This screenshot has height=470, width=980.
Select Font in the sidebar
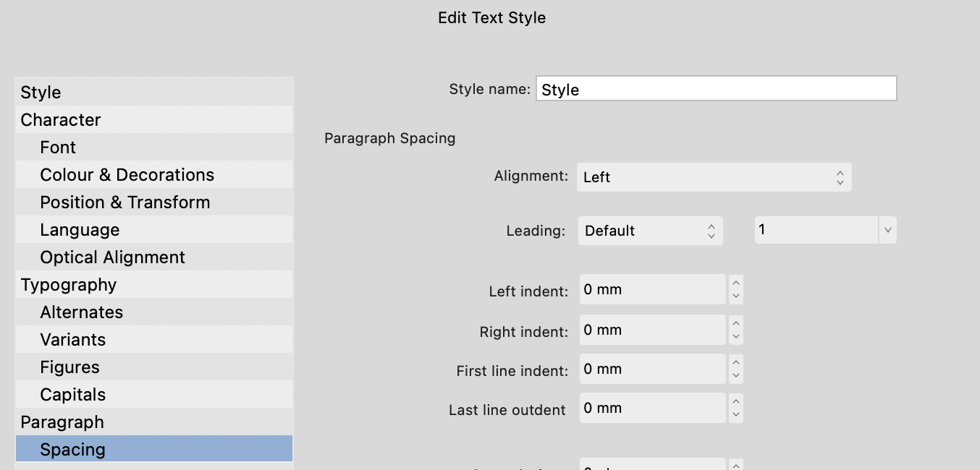[57, 147]
